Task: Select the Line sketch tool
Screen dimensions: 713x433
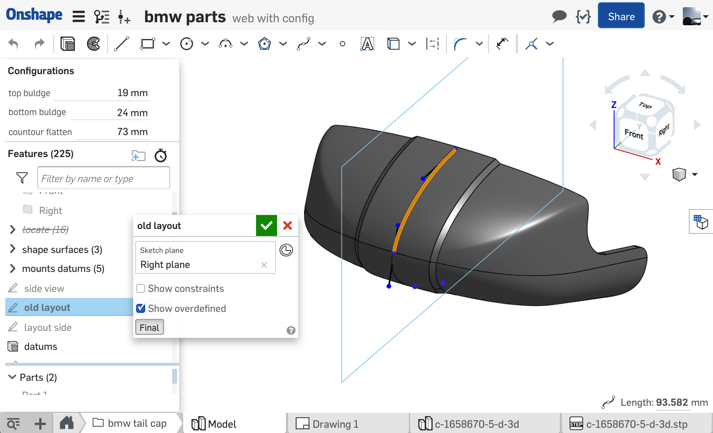Action: click(x=122, y=44)
